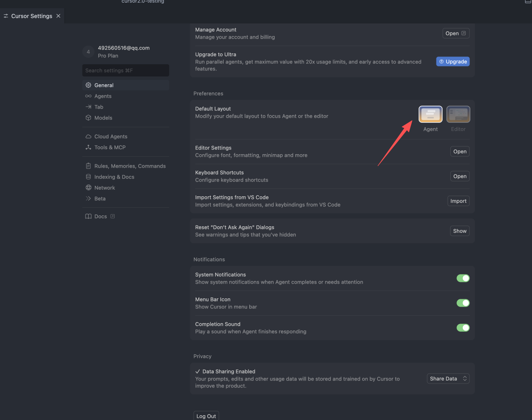Go to the Beta settings section

[100, 198]
